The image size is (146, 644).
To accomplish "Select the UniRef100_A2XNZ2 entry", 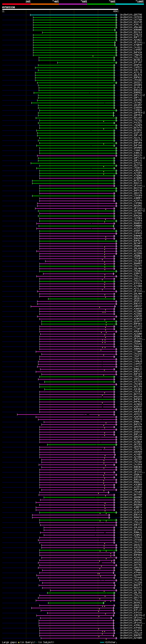I will (x=131, y=40).
